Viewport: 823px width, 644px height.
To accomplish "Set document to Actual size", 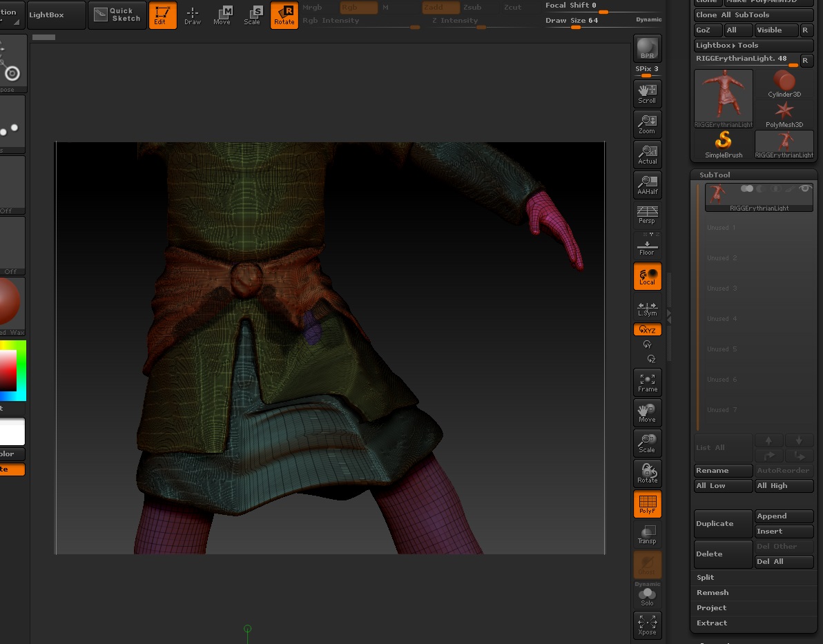I will coord(647,155).
